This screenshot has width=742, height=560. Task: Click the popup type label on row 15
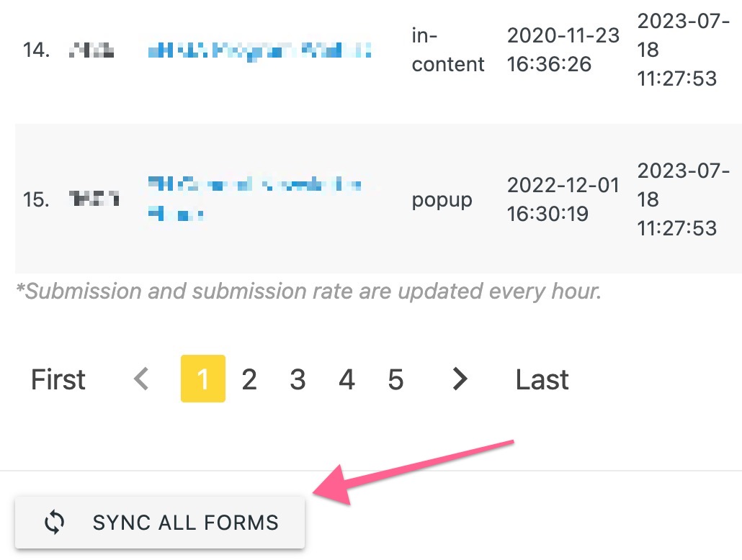tap(441, 201)
